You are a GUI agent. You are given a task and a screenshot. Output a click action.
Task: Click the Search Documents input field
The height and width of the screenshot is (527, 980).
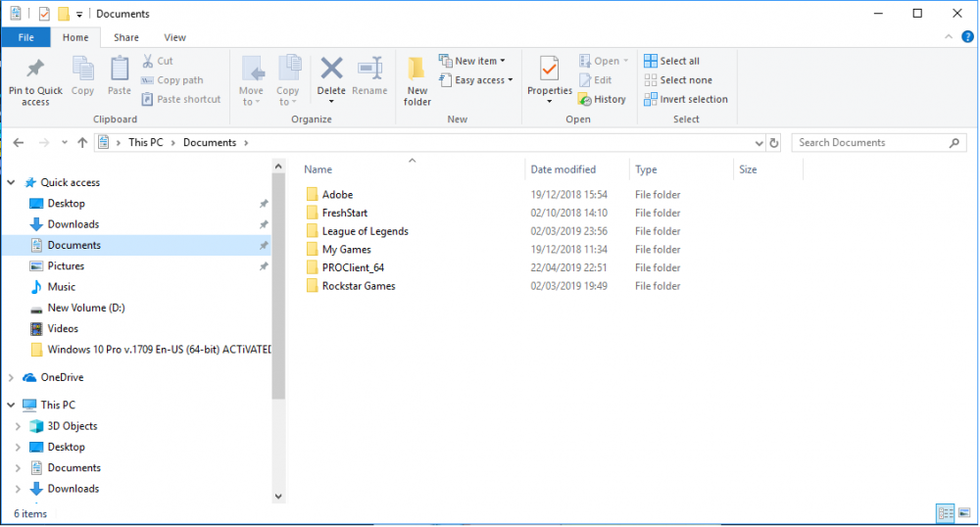[x=870, y=143]
